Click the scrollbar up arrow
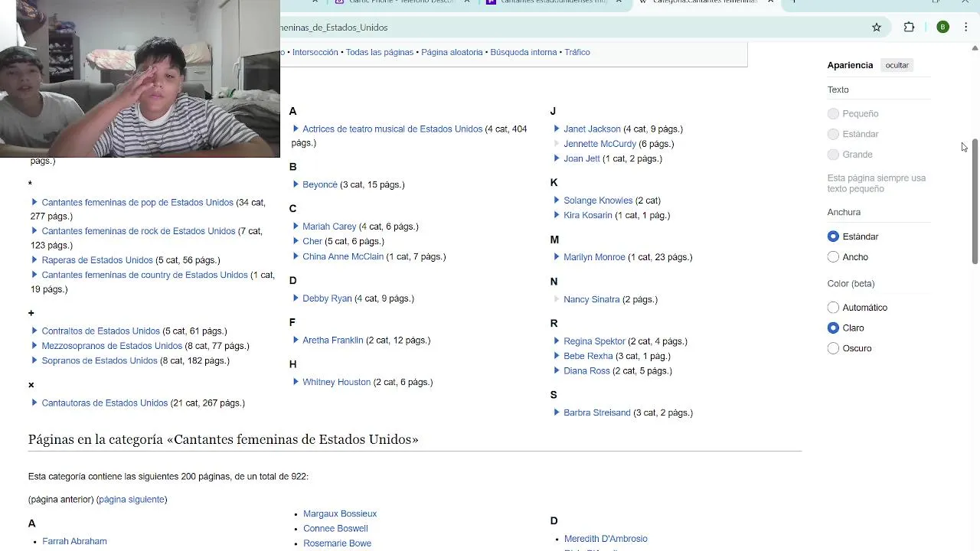Image resolution: width=980 pixels, height=551 pixels. (975, 48)
